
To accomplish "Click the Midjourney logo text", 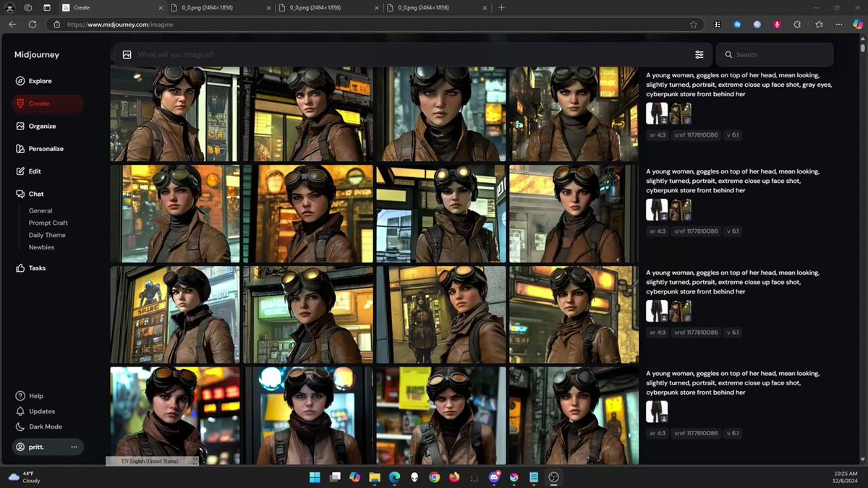I will (x=37, y=55).
